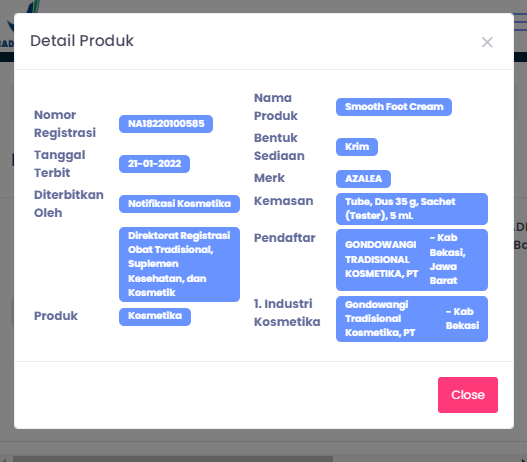Select the NA18220100585 registration number badge
527x462 pixels.
pos(166,124)
